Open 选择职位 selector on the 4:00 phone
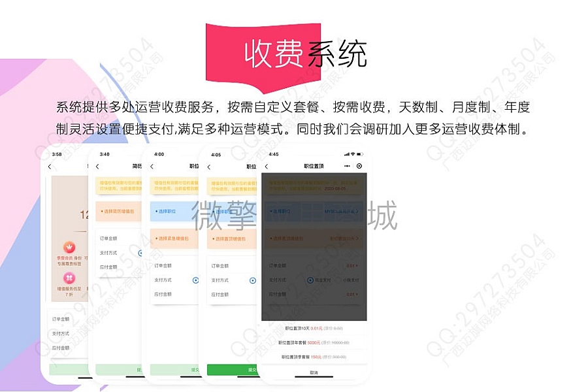This screenshot has width=588, height=392. tap(174, 211)
